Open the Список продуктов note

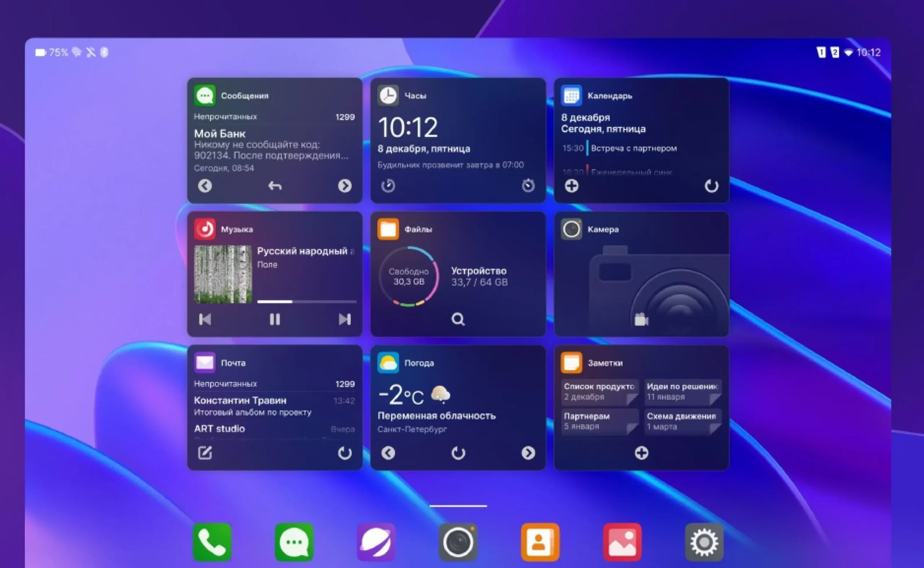[x=600, y=392]
